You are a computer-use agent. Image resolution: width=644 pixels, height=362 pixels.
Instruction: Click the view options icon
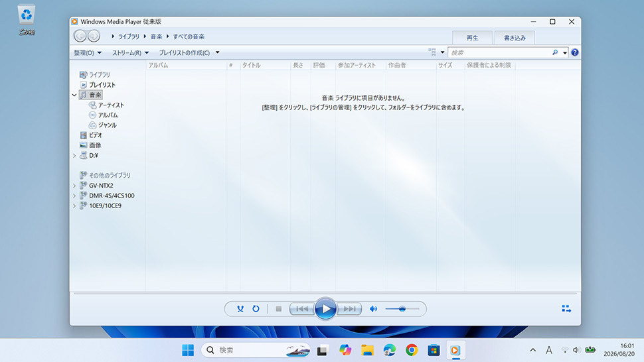pyautogui.click(x=432, y=52)
